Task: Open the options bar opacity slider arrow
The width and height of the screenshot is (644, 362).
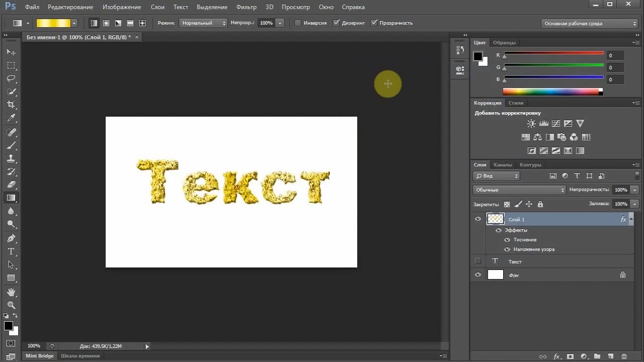Action: point(280,23)
